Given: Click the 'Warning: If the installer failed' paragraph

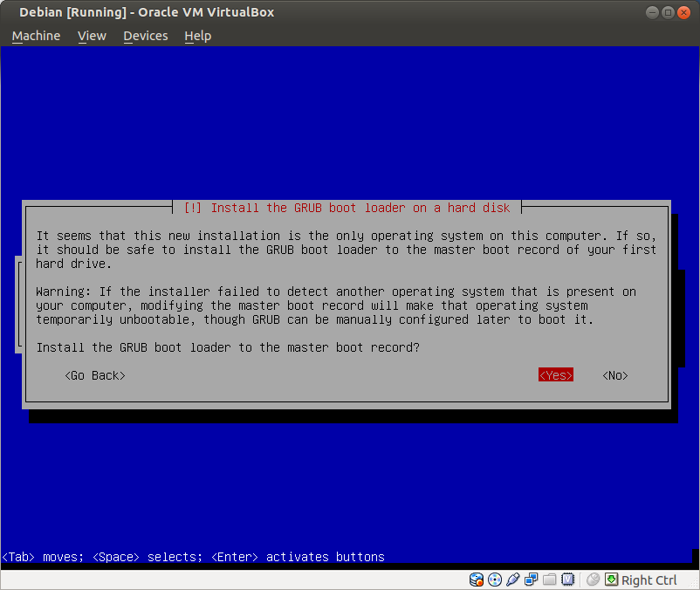Looking at the screenshot, I should [336, 305].
